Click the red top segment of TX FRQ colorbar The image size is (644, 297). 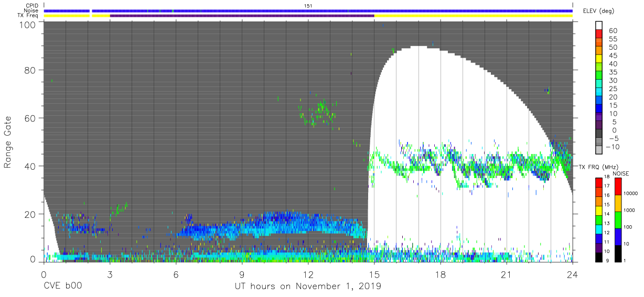click(598, 183)
